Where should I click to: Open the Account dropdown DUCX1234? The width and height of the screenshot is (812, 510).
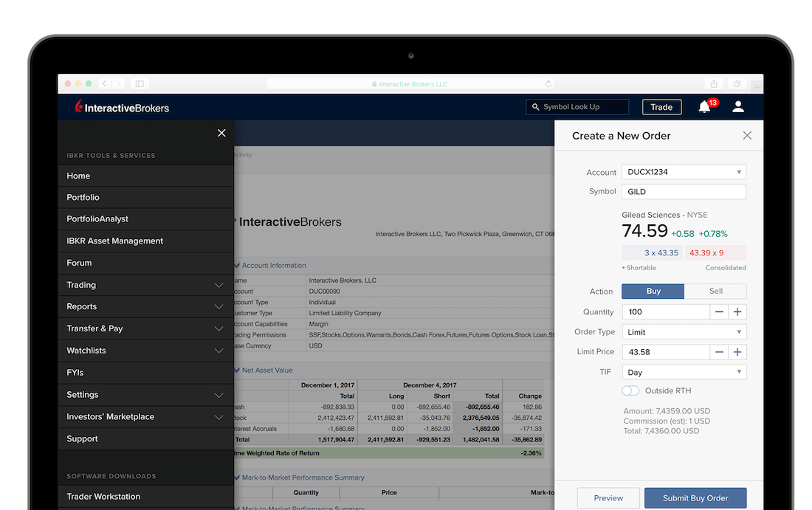click(684, 172)
